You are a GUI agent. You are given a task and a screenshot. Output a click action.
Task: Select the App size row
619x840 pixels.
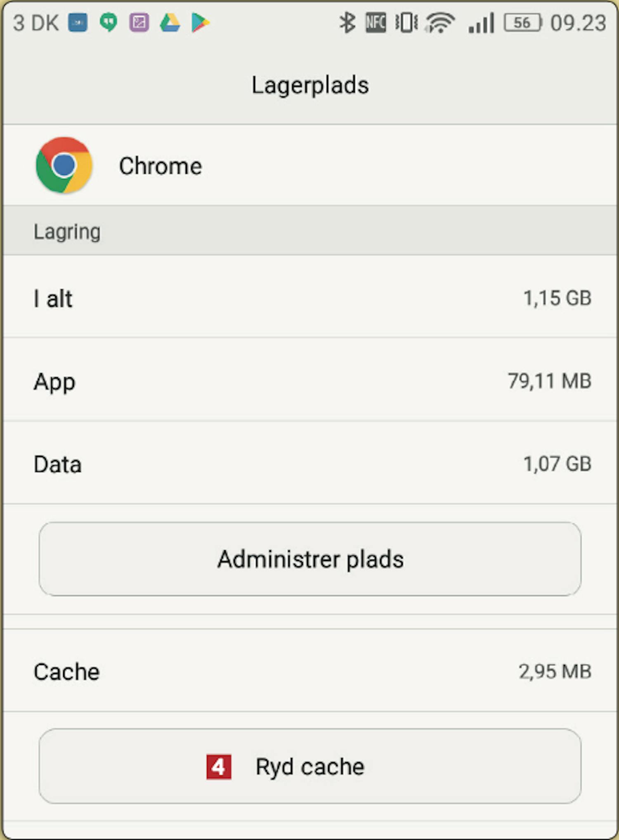pos(310,380)
